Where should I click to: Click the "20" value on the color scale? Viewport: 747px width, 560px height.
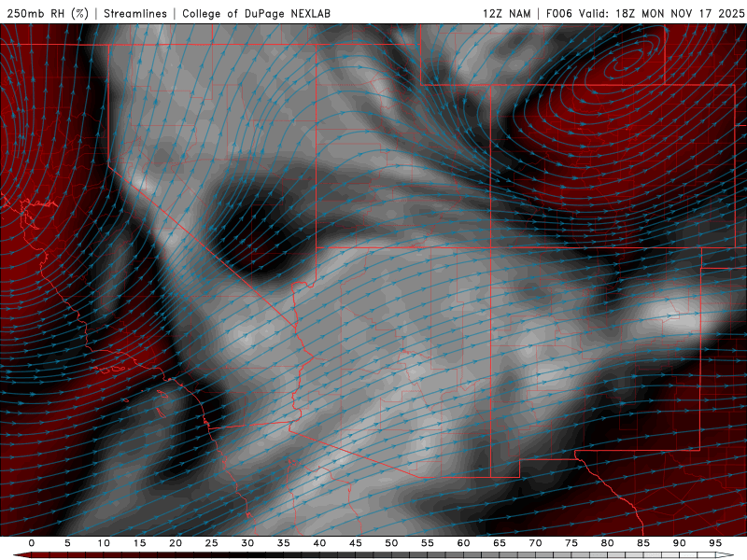(x=176, y=543)
